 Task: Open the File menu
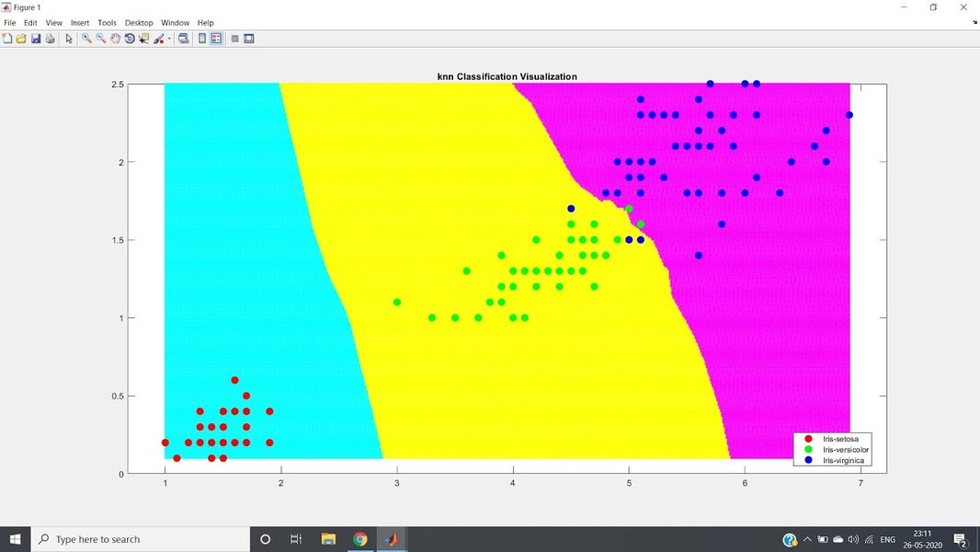tap(10, 22)
